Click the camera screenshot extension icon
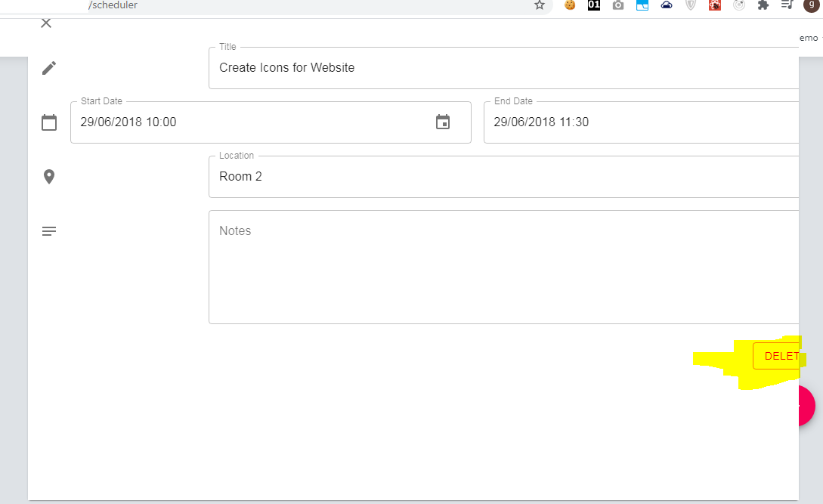 click(x=617, y=5)
